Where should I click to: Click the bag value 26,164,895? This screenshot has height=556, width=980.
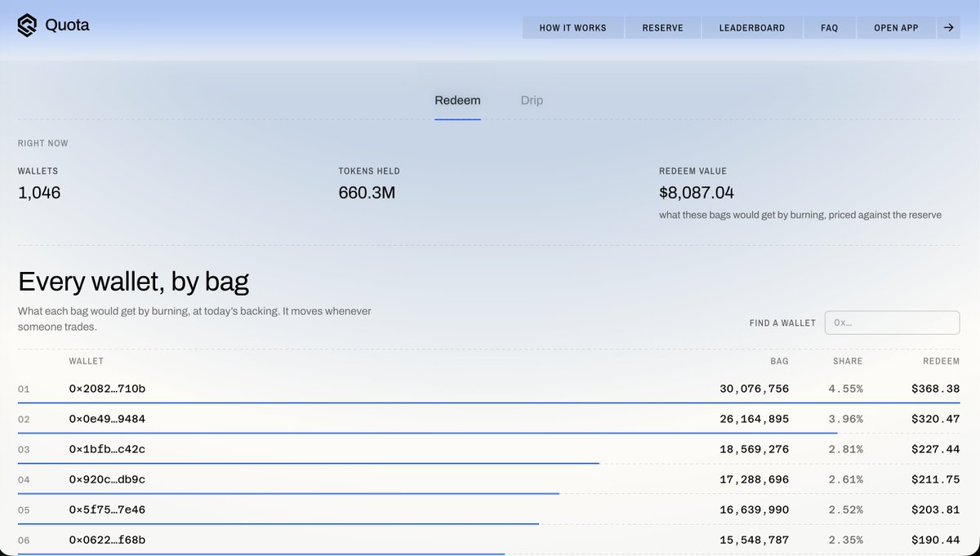(754, 419)
